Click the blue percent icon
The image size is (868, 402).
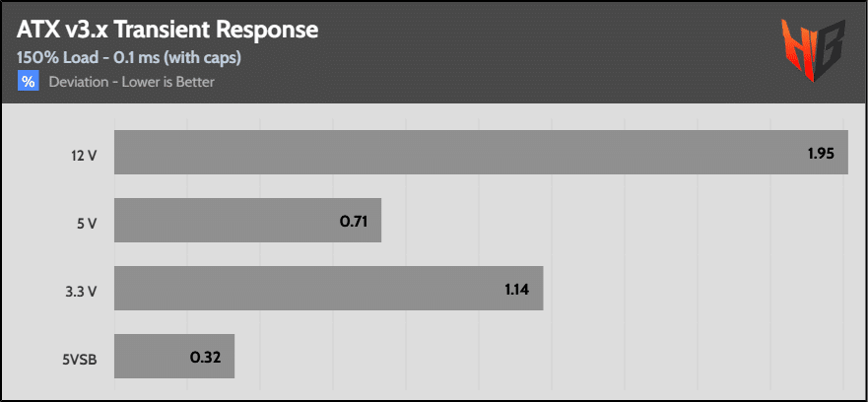tap(28, 82)
